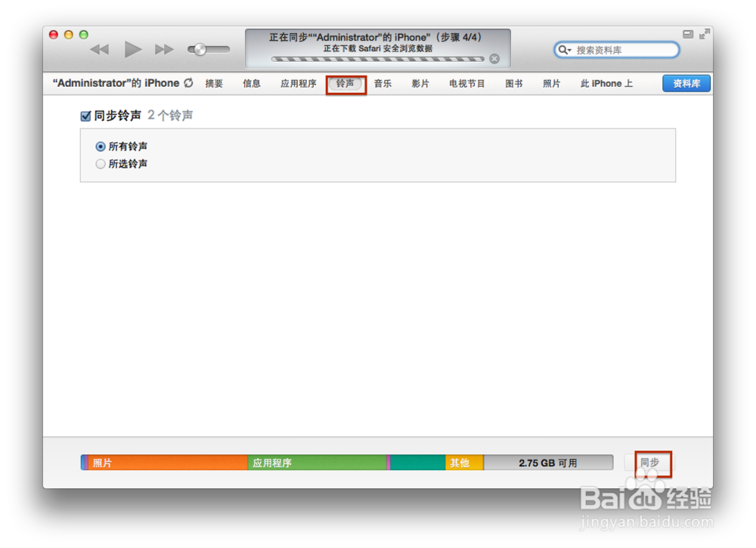
Task: Cancel the sync with the X icon
Action: (x=494, y=59)
